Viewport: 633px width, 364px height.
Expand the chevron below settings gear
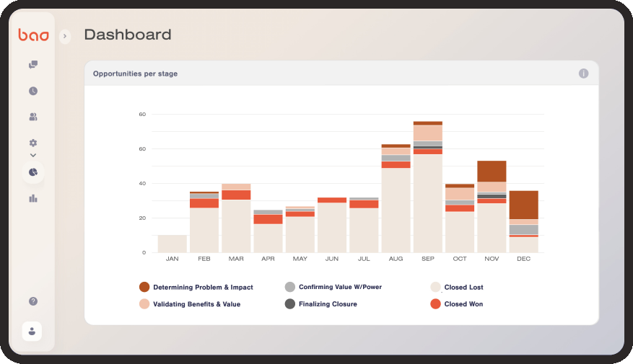pyautogui.click(x=33, y=155)
